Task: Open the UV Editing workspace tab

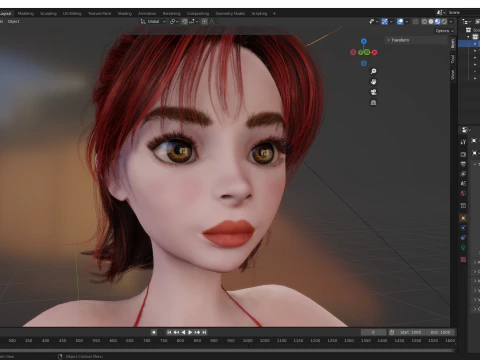Action: click(x=72, y=14)
